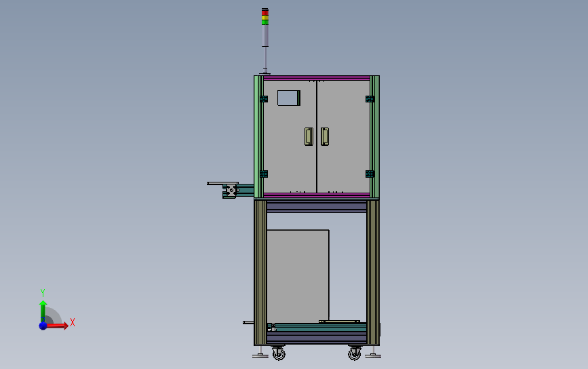Select the top magenta rail above doors

pos(317,78)
